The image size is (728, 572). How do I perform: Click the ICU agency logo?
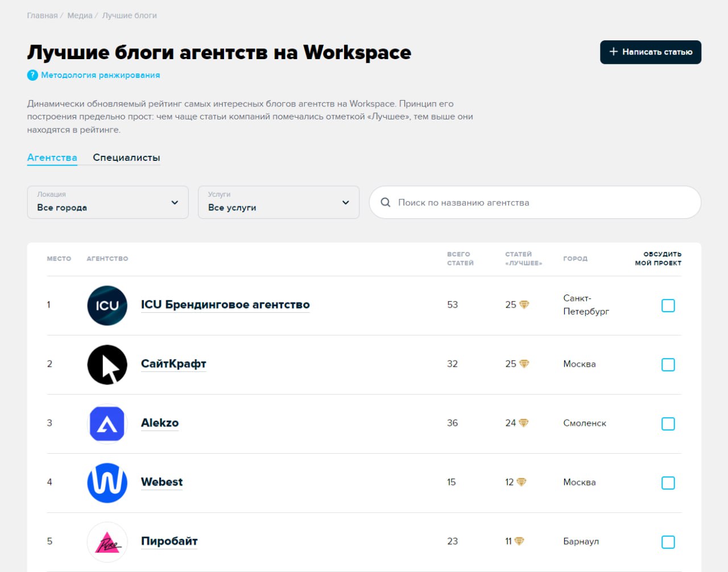107,305
